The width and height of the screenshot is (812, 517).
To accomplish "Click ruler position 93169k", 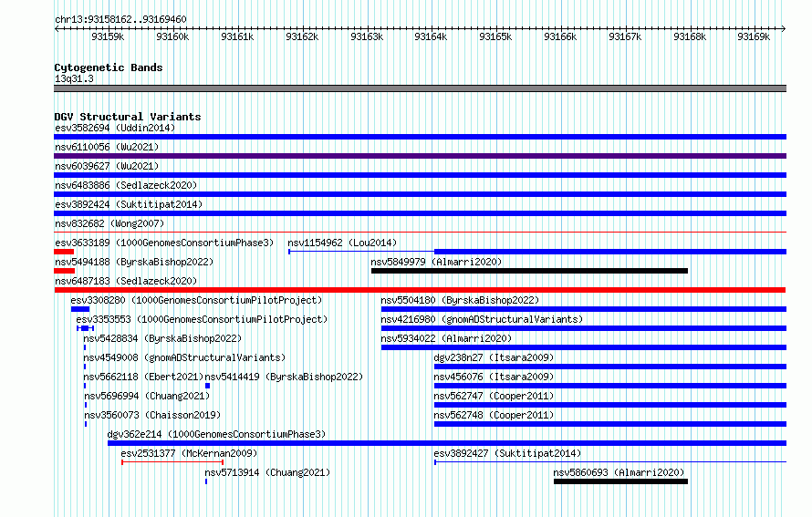I will 754,36.
